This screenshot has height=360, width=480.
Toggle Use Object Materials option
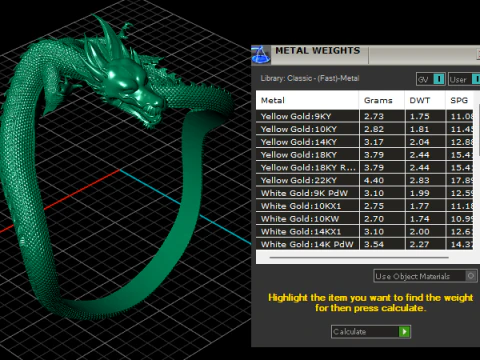[425, 276]
